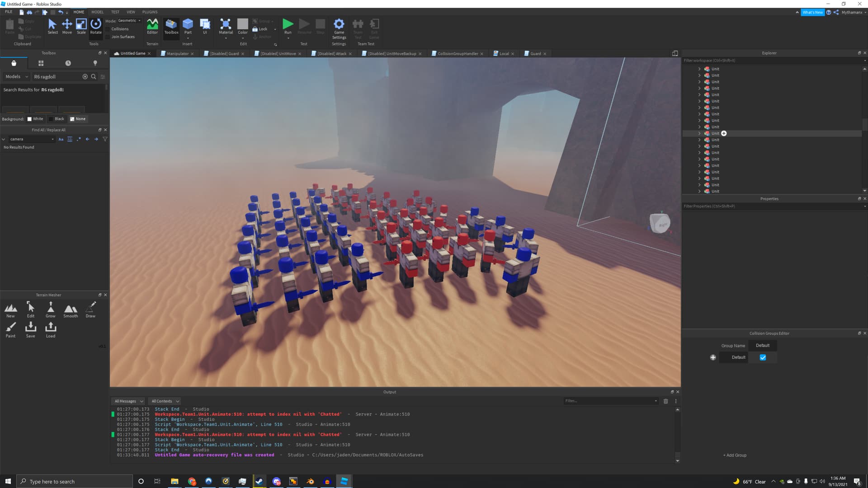Toggle regex search in Find All

(79, 139)
